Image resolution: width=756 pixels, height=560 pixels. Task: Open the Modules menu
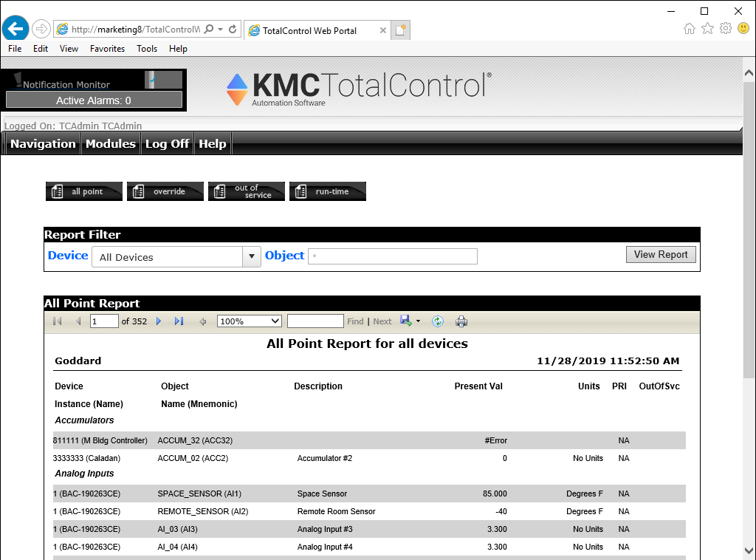coord(111,144)
